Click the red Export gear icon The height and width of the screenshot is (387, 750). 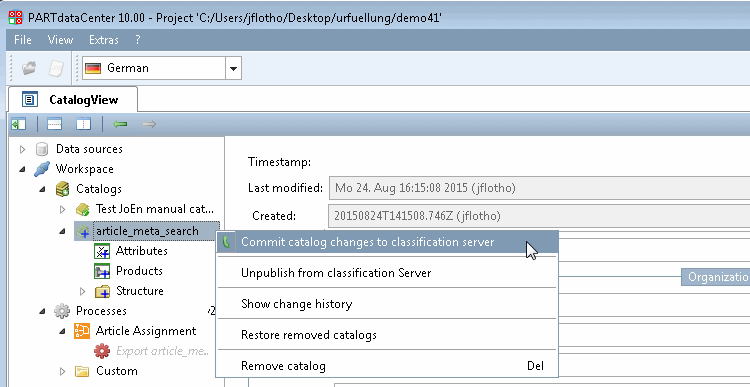(x=102, y=351)
